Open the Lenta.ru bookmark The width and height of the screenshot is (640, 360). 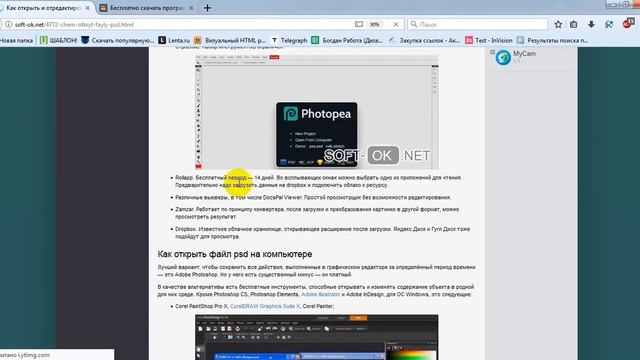pyautogui.click(x=174, y=40)
